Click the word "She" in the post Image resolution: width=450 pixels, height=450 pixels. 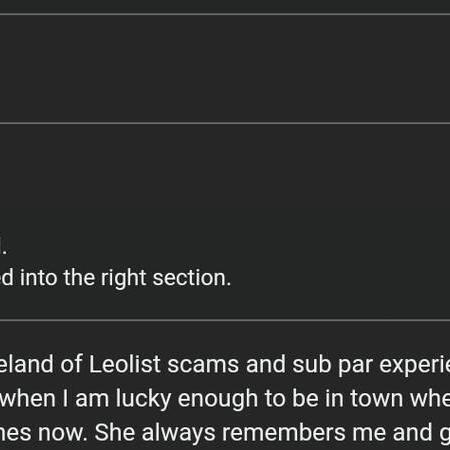115,433
